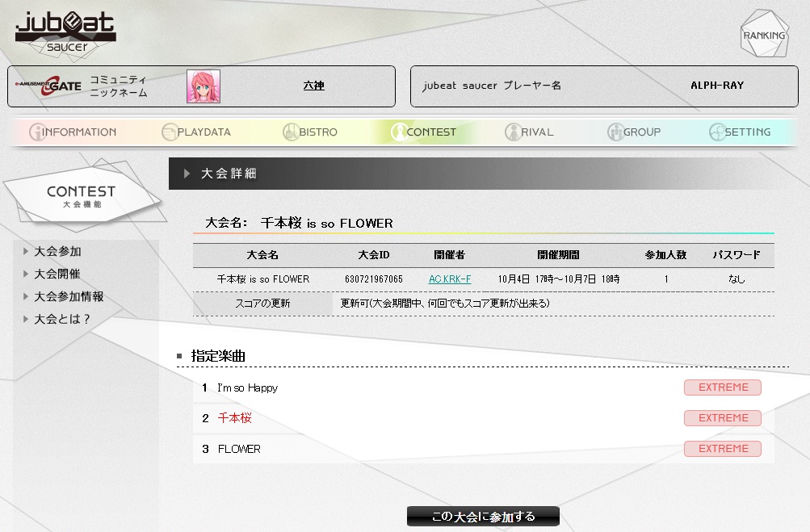Click EXTREME badge for 千本桜

[x=723, y=418]
